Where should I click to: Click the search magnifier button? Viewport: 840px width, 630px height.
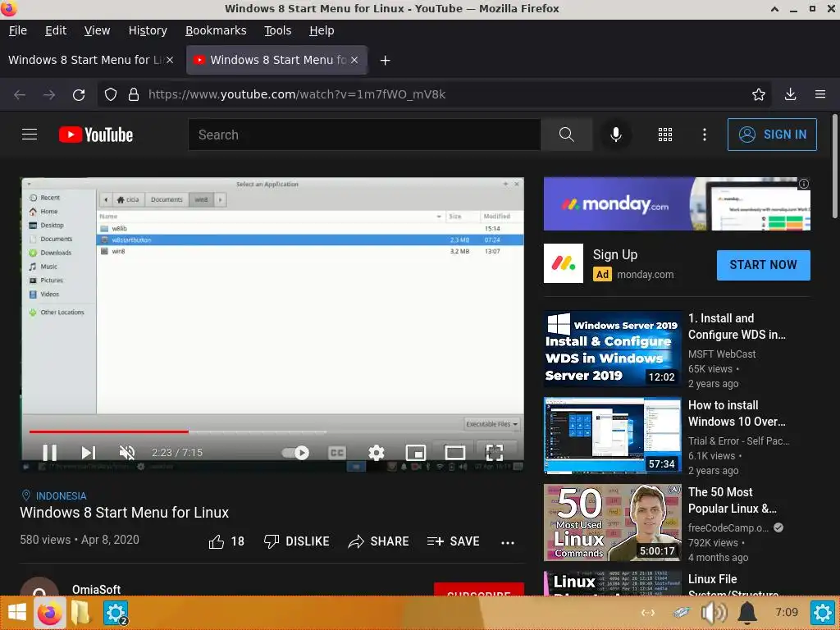click(x=566, y=135)
